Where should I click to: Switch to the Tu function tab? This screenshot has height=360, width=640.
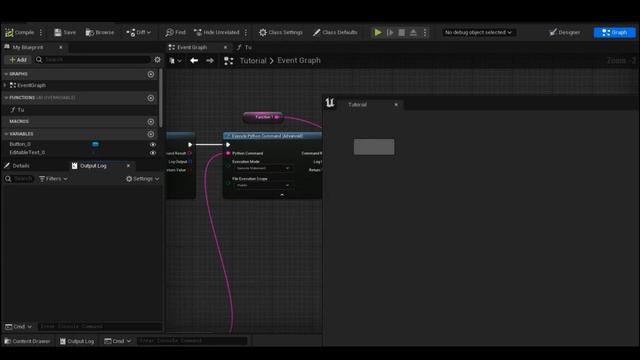click(244, 47)
